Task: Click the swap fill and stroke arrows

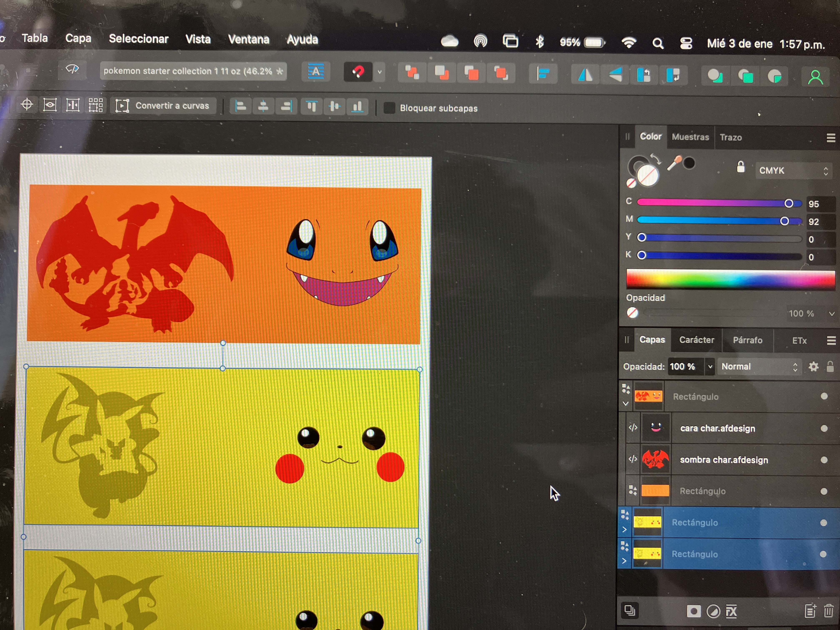Action: (656, 159)
